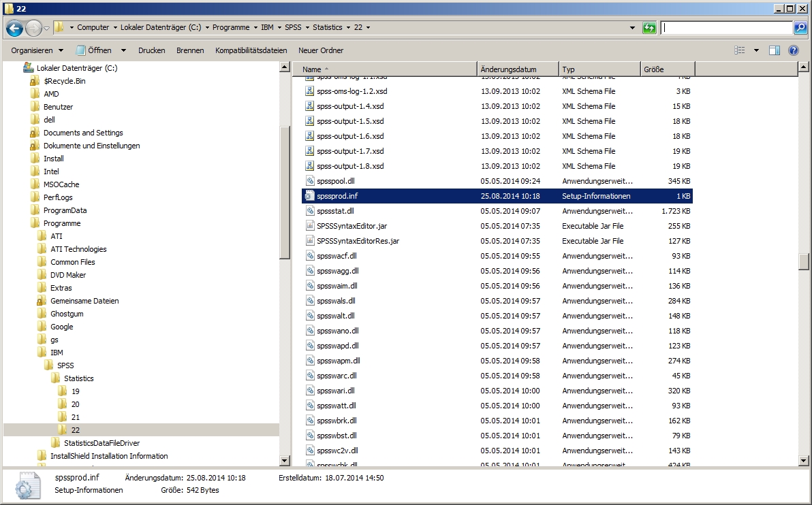Toggle the preview pane icon
Viewport: 812px width, 505px height.
[x=775, y=50]
